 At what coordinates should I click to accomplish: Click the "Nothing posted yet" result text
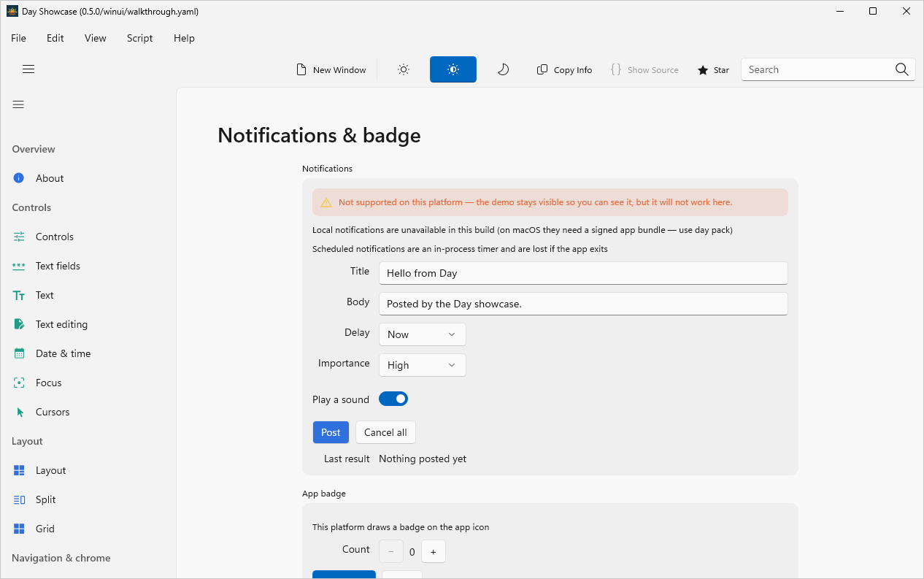(x=423, y=459)
